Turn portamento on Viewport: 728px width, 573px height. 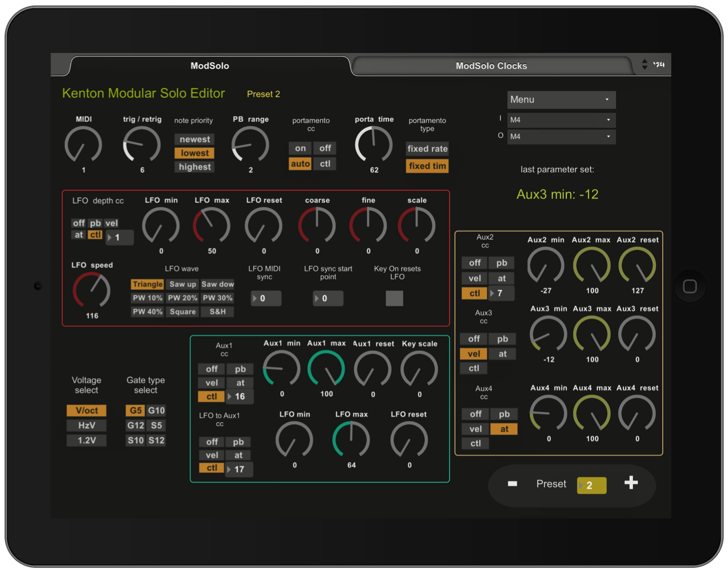(301, 148)
